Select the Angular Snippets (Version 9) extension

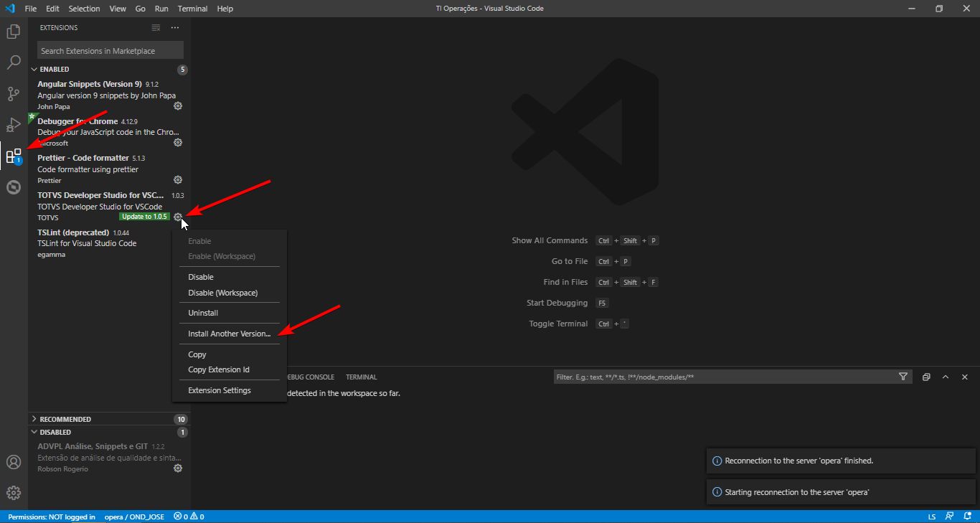click(109, 95)
